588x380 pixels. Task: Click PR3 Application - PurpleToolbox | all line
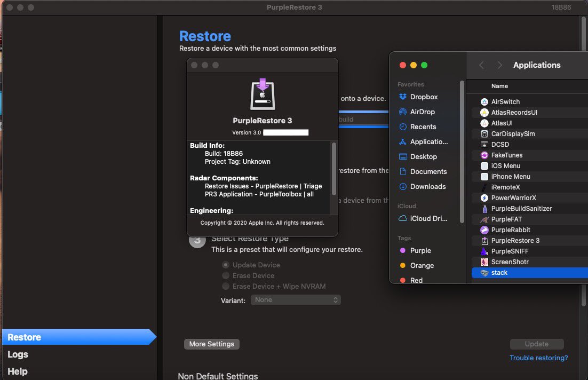[x=259, y=194]
